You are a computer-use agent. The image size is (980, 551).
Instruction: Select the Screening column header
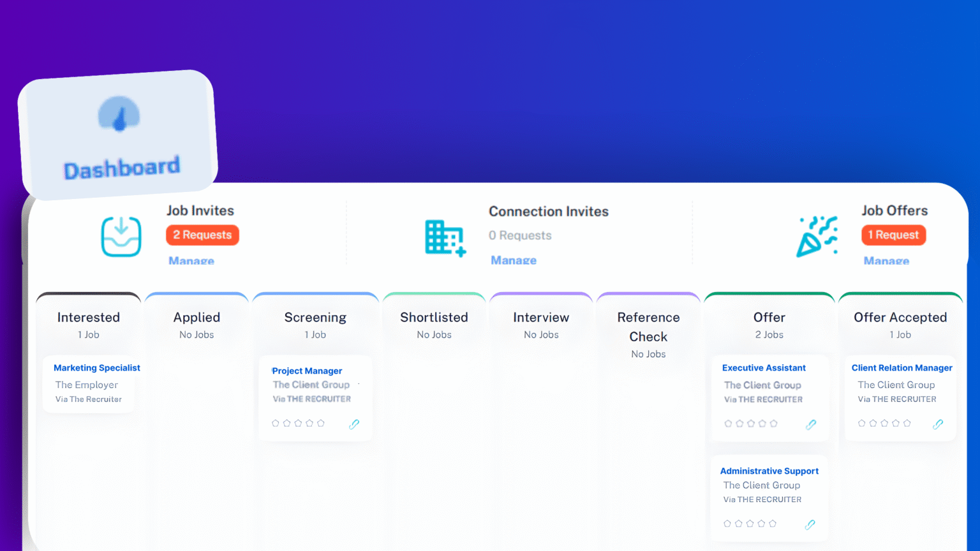click(x=315, y=318)
